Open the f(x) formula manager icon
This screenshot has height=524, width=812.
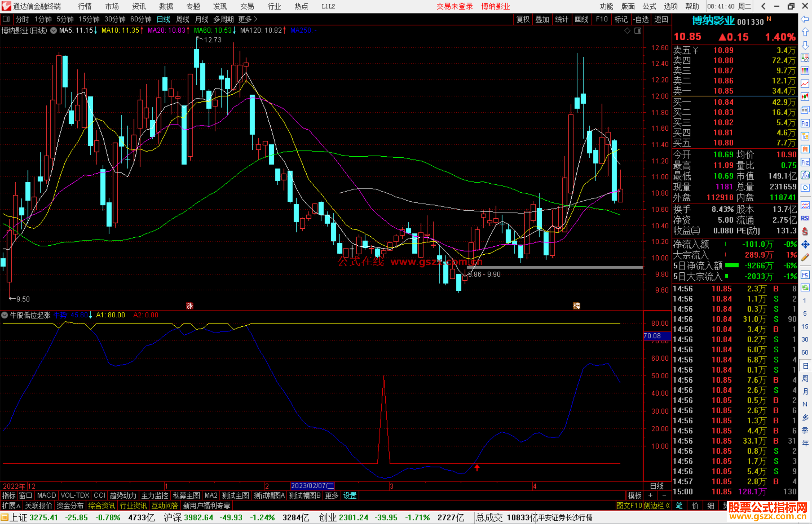click(805, 175)
